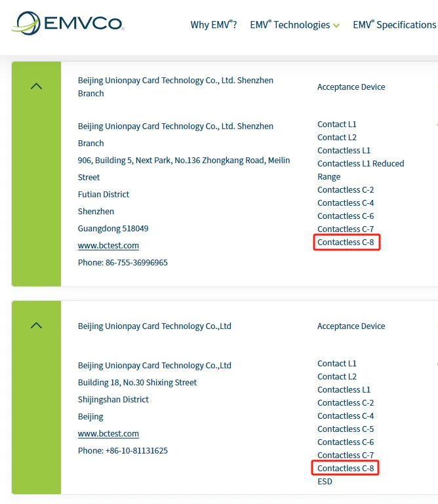Open www.bctest.com link in the Shijingshan Beijing card
The height and width of the screenshot is (504, 438).
(108, 434)
